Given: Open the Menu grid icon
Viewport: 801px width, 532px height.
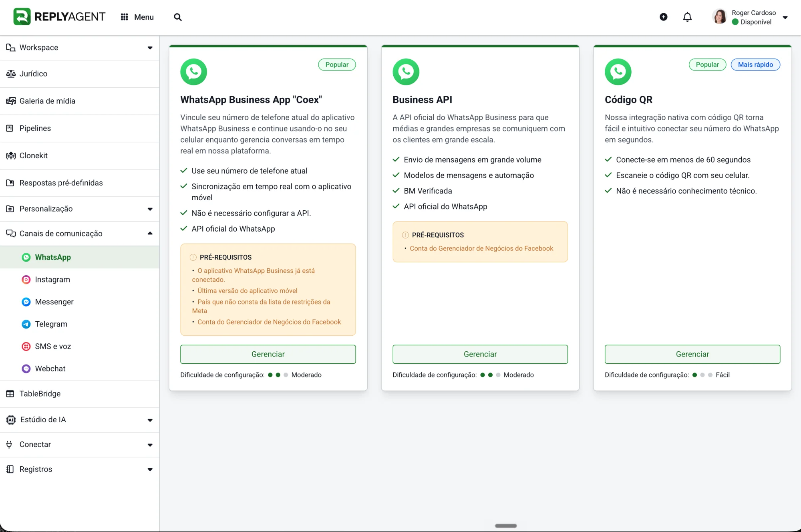Looking at the screenshot, I should (125, 17).
